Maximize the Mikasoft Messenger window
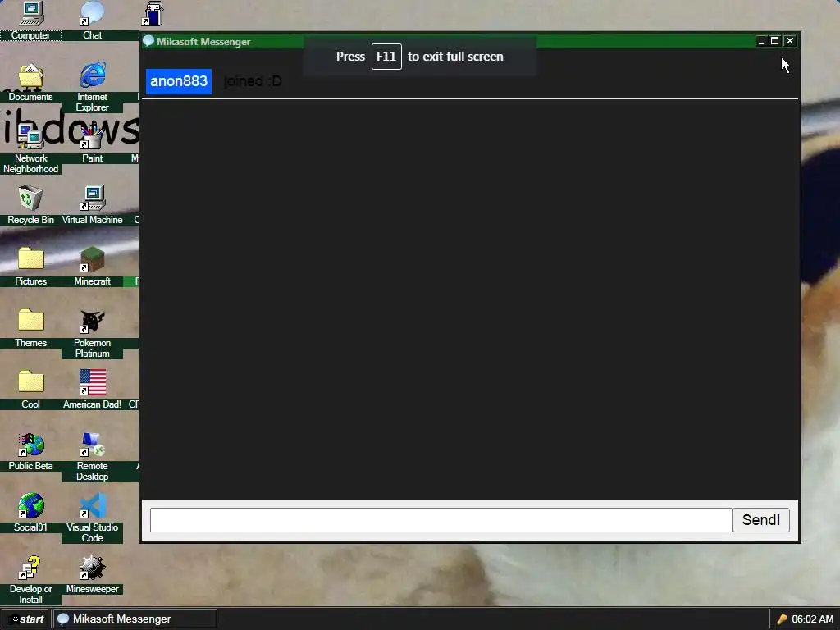 coord(774,41)
